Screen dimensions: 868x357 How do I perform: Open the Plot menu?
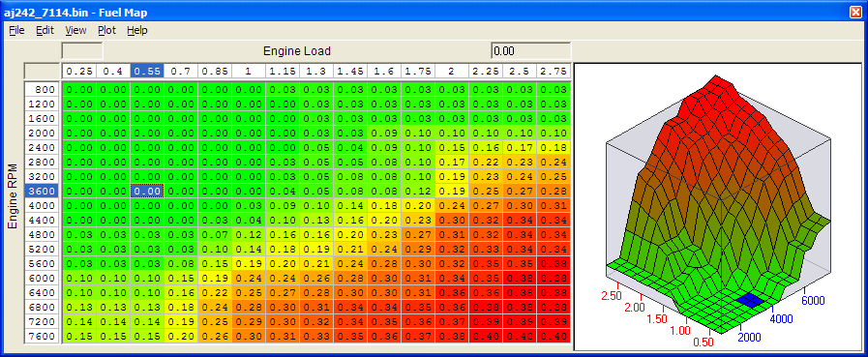(106, 30)
